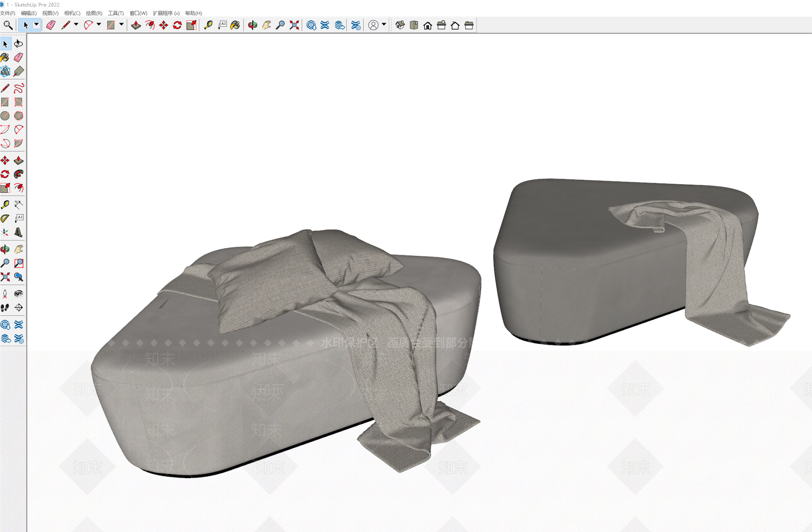Switch to Front view

point(428,25)
